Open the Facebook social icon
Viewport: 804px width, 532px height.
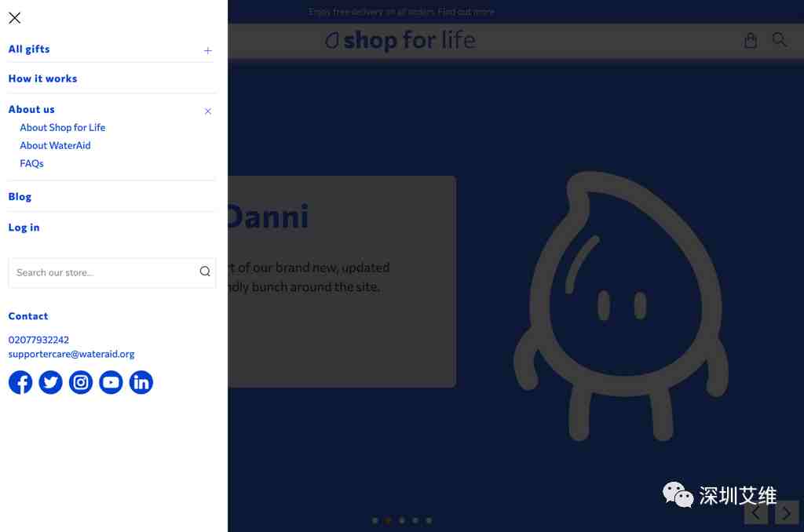(20, 382)
